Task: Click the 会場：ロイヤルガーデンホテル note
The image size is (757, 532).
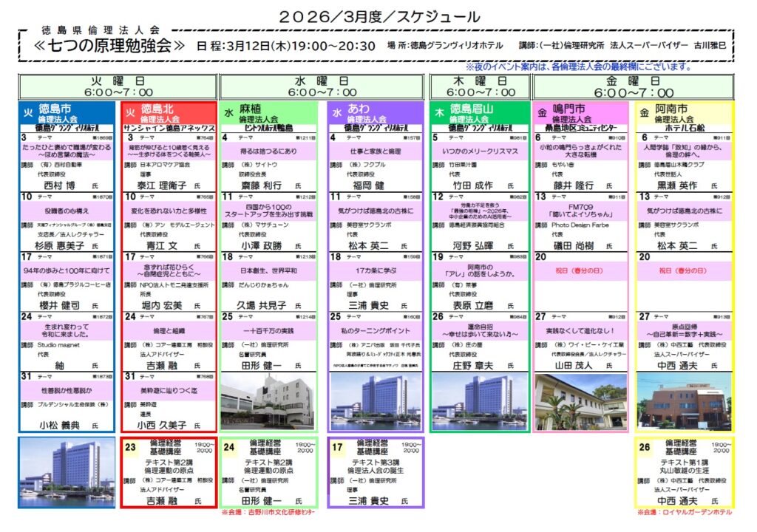Action: click(x=684, y=511)
